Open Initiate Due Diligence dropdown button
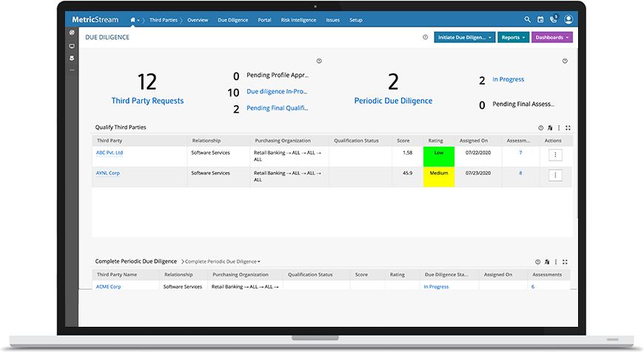Screen dimensions: 644x352 click(465, 37)
